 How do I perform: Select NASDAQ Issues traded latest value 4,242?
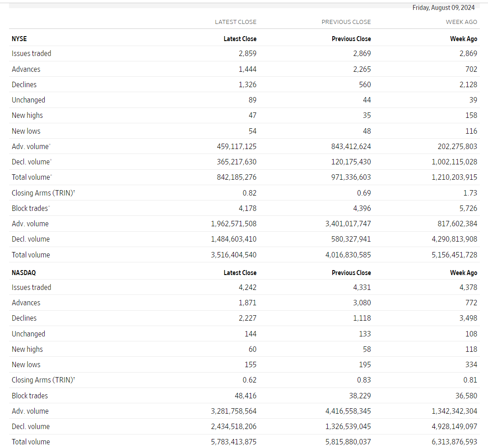coord(247,287)
